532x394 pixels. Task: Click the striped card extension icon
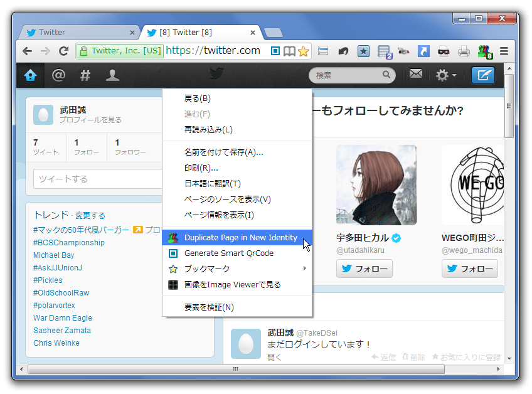coord(323,51)
